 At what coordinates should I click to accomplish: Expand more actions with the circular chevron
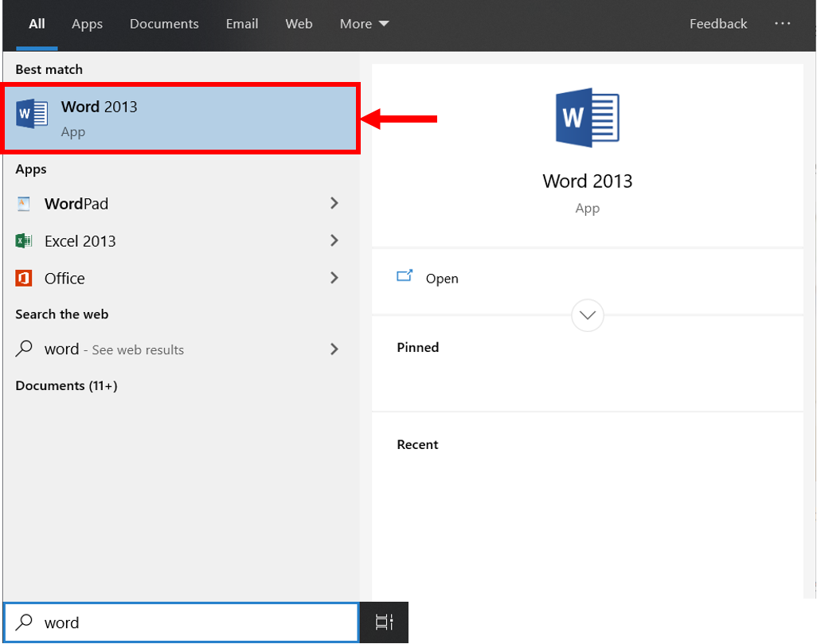587,315
